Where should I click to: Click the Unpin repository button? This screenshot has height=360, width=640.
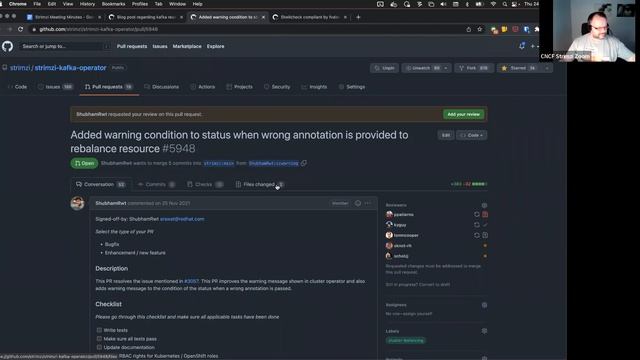pos(384,68)
